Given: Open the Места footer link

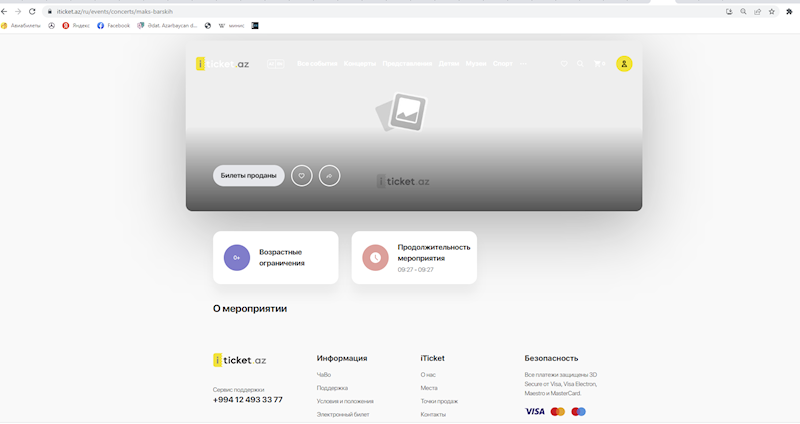Looking at the screenshot, I should coord(429,388).
